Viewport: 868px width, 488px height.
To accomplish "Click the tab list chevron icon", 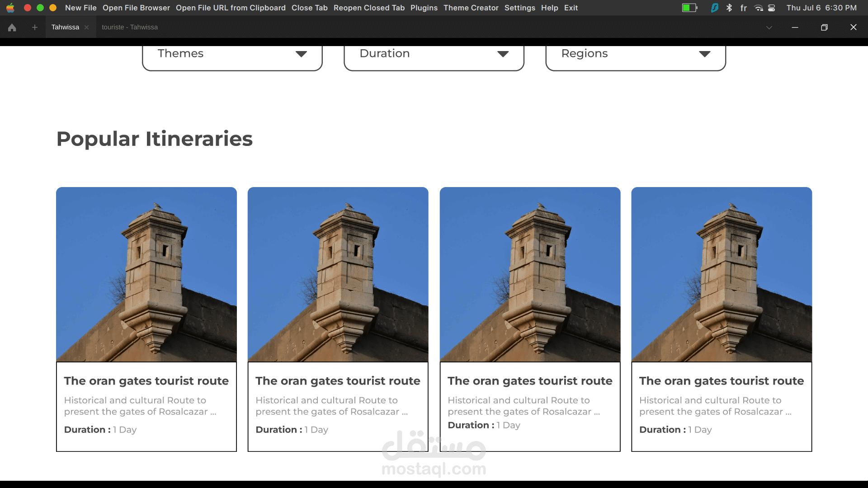I will pyautogui.click(x=769, y=28).
